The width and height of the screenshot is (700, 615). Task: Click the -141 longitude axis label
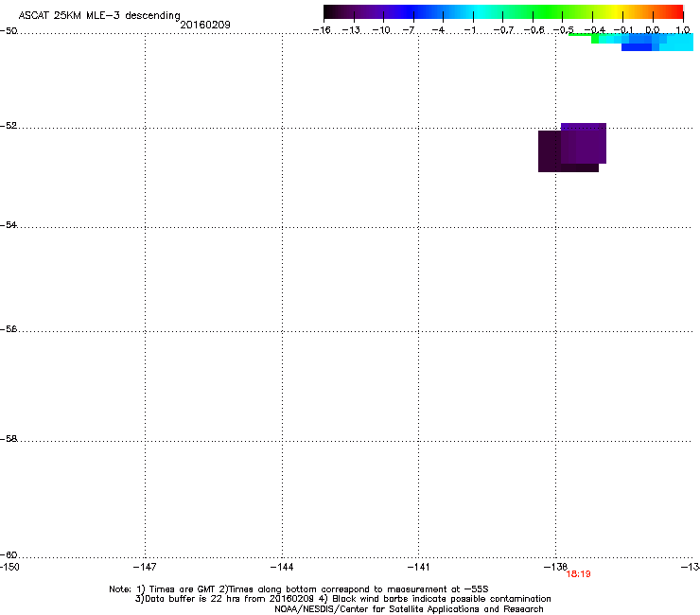coord(419,567)
